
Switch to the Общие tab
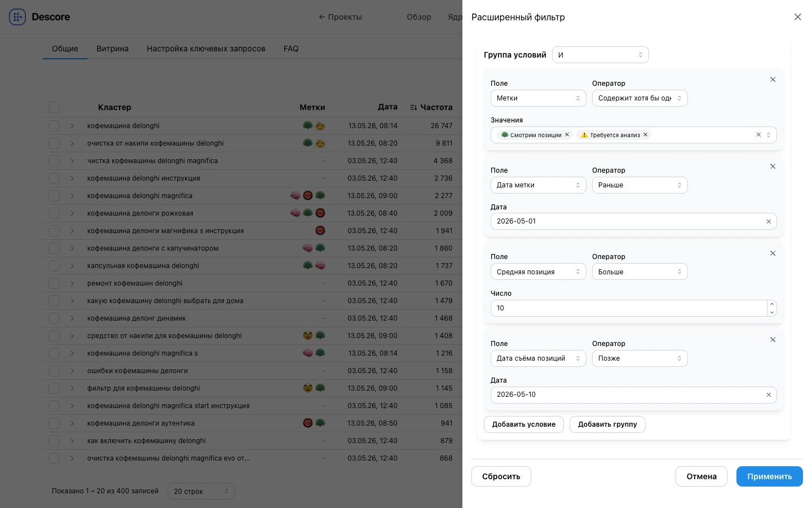click(x=65, y=49)
